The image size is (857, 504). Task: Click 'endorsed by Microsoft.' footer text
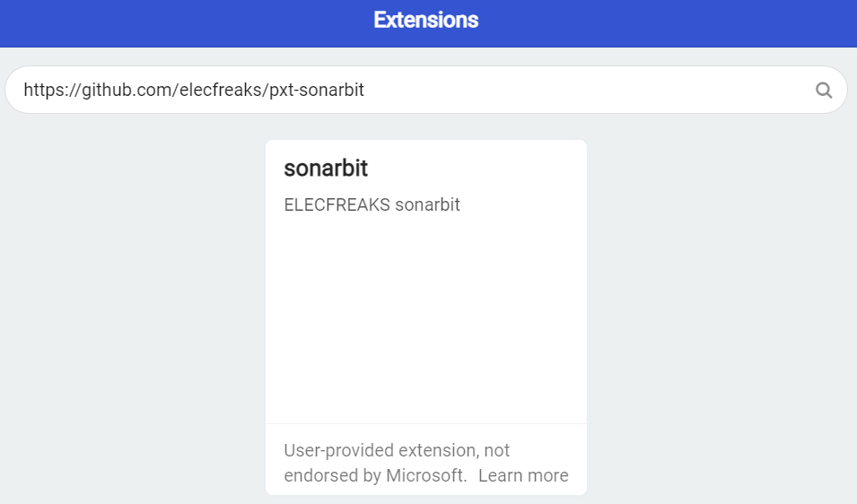tap(375, 475)
